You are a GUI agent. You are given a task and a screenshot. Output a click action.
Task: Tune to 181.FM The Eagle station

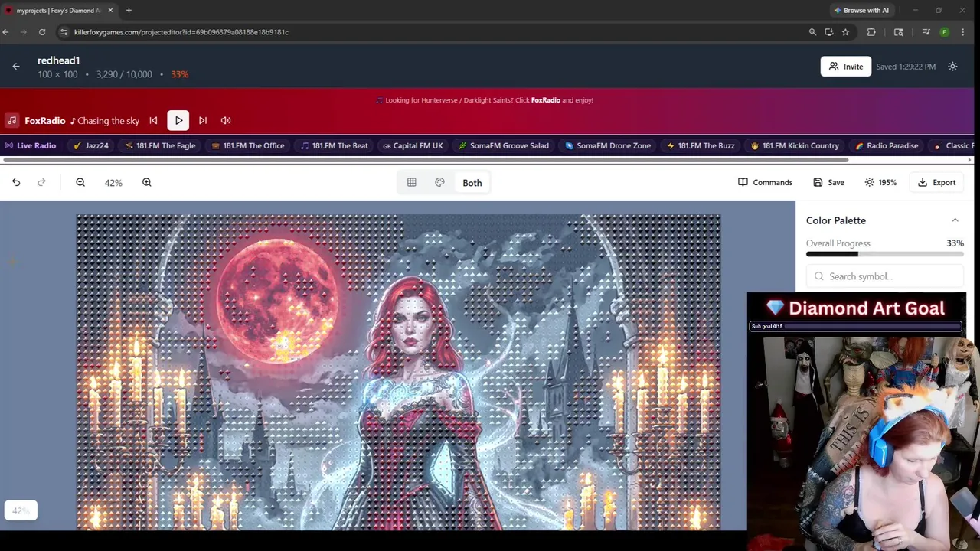point(160,145)
